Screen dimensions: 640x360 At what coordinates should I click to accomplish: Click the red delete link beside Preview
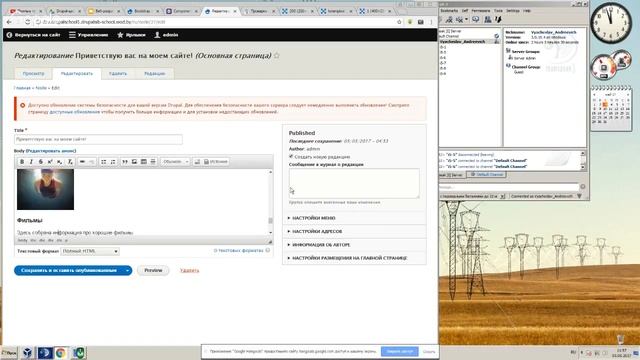pyautogui.click(x=189, y=271)
